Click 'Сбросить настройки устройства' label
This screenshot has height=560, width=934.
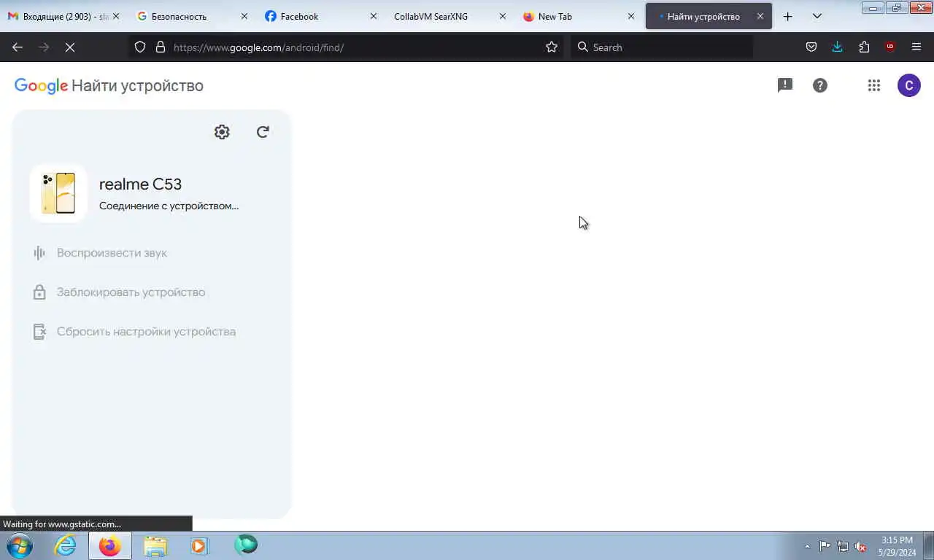tap(146, 332)
